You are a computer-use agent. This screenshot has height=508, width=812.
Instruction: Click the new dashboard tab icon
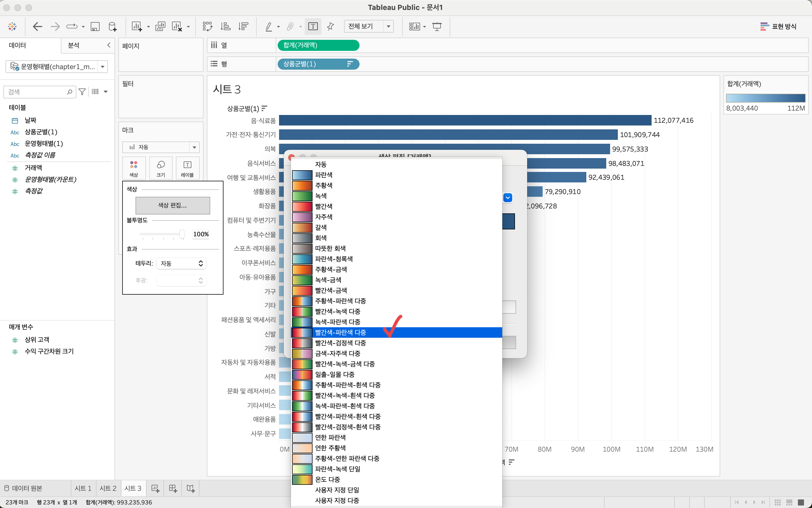click(x=173, y=488)
